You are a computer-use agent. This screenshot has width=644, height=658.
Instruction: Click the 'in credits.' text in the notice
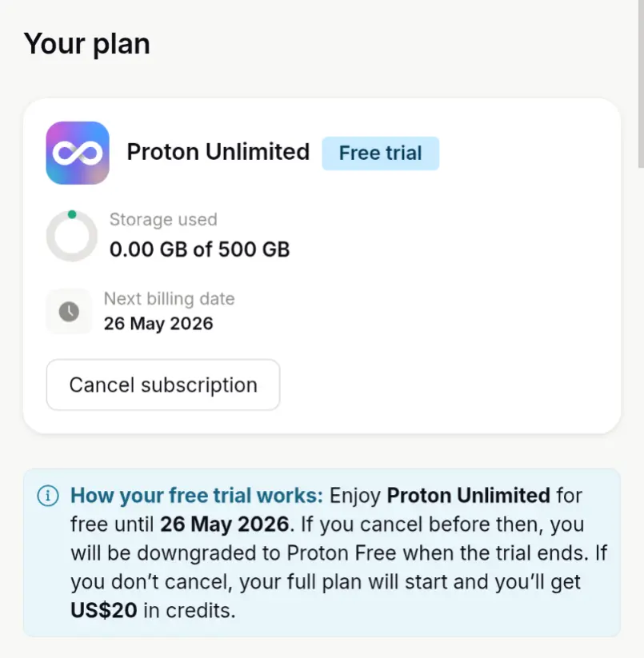click(190, 610)
